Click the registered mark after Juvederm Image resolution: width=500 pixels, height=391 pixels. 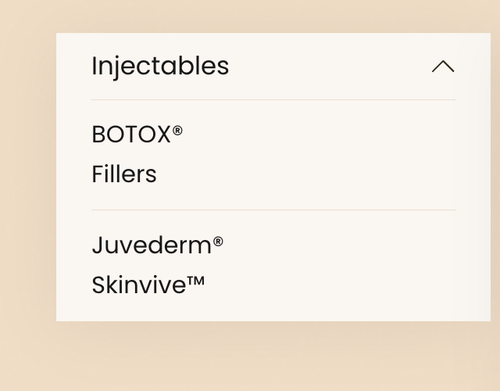[x=218, y=241]
